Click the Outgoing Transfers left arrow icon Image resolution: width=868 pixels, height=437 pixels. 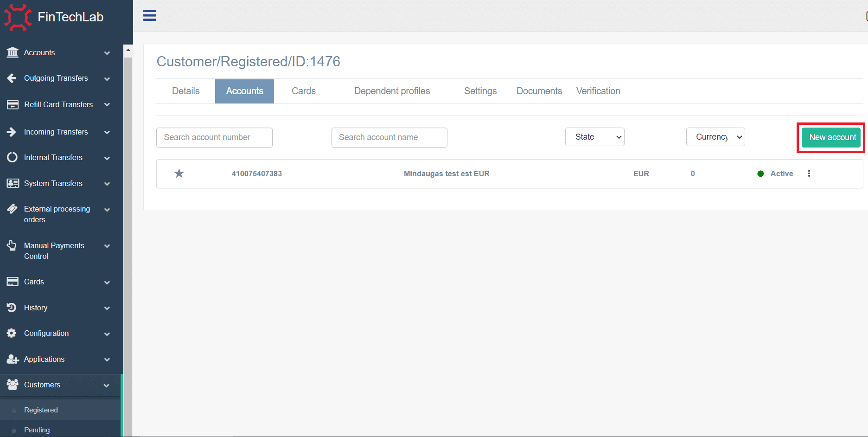point(12,78)
